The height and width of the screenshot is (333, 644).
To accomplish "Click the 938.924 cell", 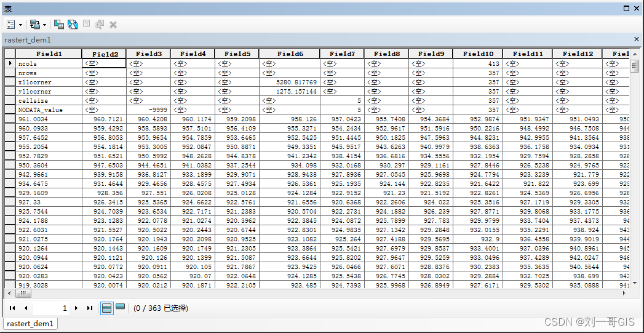I will click(577, 230).
